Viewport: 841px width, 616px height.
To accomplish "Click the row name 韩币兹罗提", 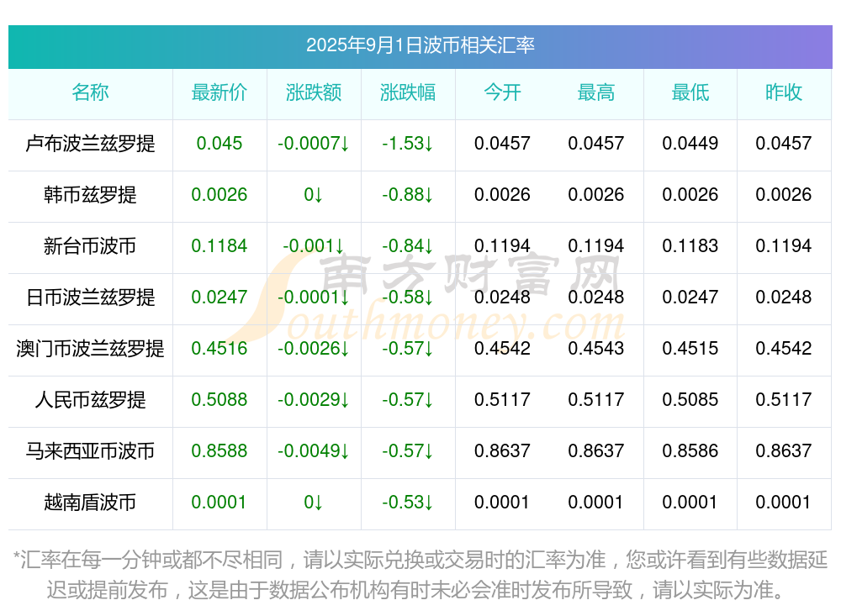I will (90, 195).
